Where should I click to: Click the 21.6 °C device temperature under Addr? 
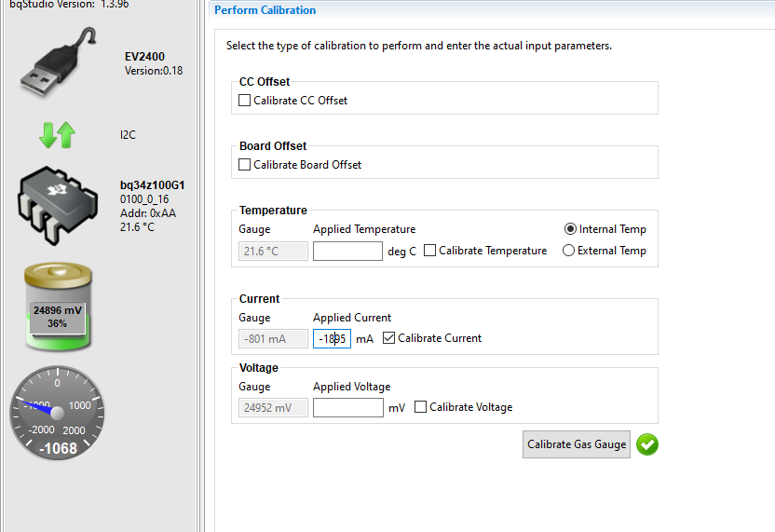[x=138, y=227]
